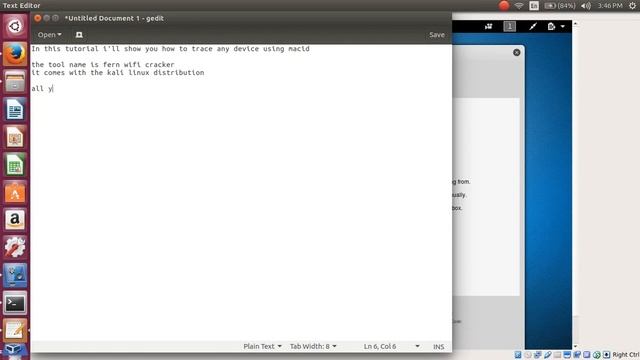Viewport: 640px width, 360px height.
Task: Click the "all y" line in the editor
Action: pyautogui.click(x=42, y=89)
